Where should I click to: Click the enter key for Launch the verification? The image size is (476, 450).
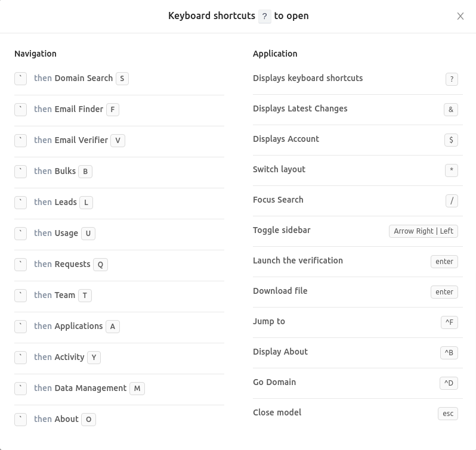[444, 262]
